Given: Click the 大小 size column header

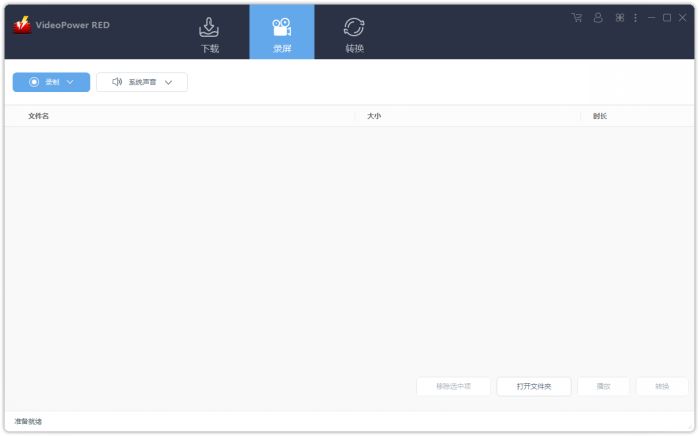Looking at the screenshot, I should point(374,116).
